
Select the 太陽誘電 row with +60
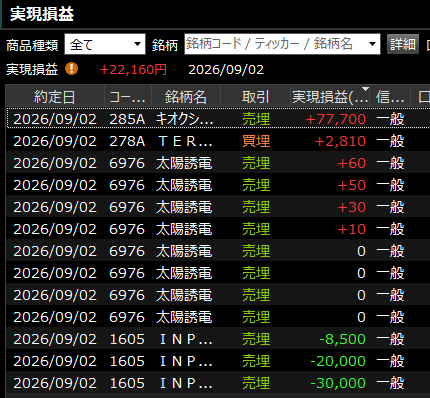[218, 163]
